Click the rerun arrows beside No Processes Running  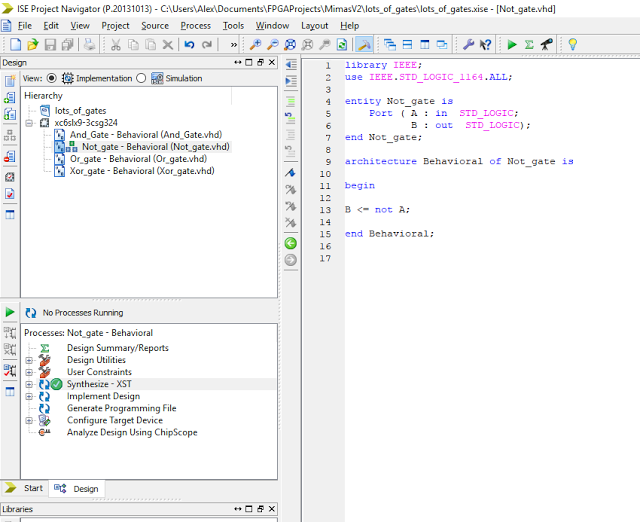click(31, 313)
